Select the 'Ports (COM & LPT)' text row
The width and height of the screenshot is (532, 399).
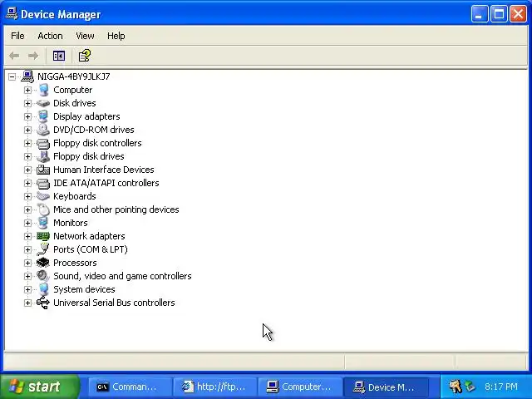point(91,249)
